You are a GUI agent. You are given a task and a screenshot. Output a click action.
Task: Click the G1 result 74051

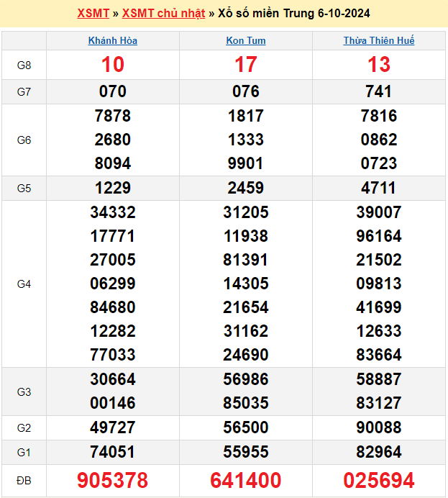pos(113,452)
